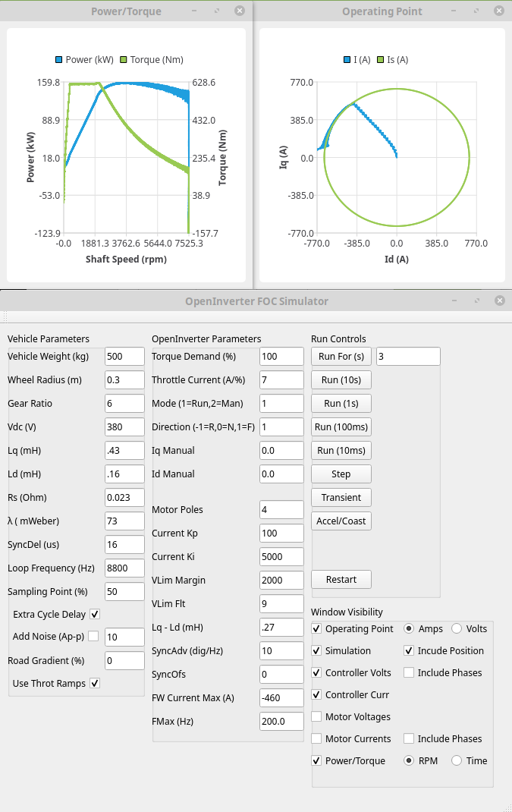Click the Current Ki input field
Viewport: 512px width, 812px height.
point(281,557)
